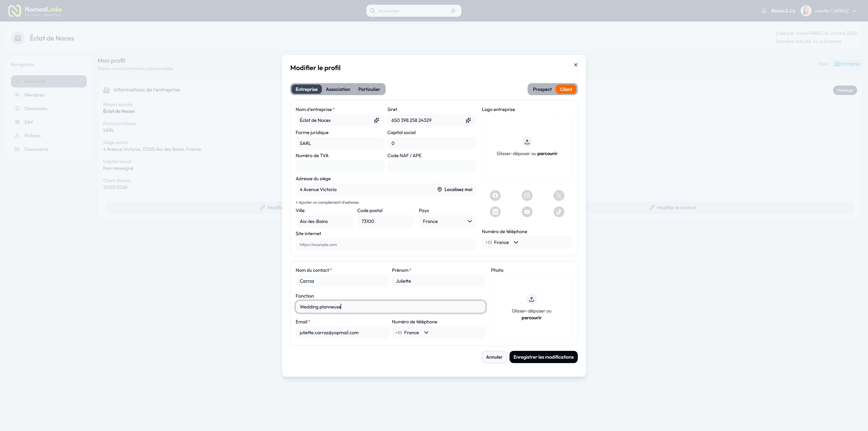This screenshot has width=868, height=431.
Task: Click the Documents folder sidebar icon
Action: pyautogui.click(x=17, y=149)
